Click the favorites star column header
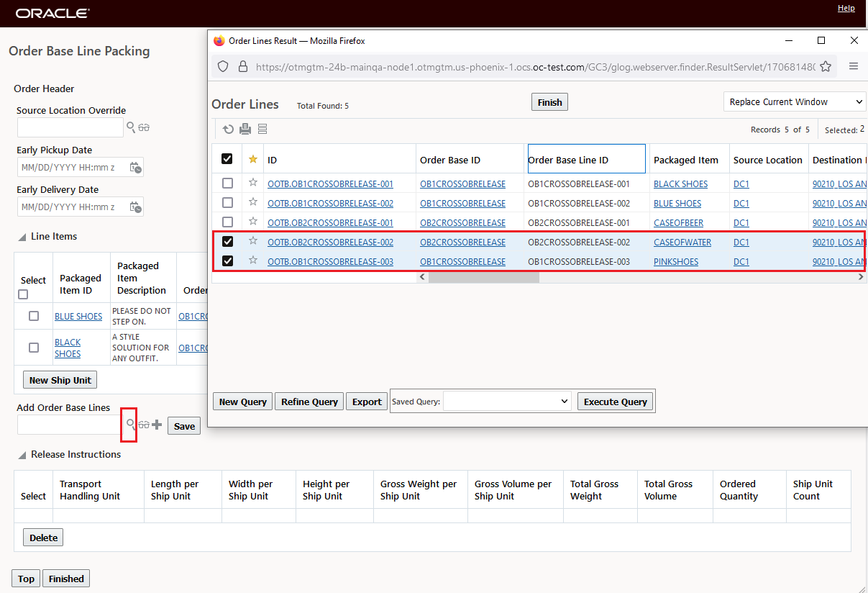Viewport: 868px width, 593px height. (252, 160)
